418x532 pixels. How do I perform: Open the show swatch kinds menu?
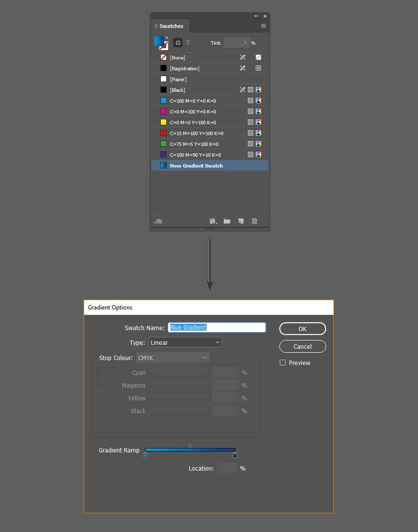pos(213,221)
